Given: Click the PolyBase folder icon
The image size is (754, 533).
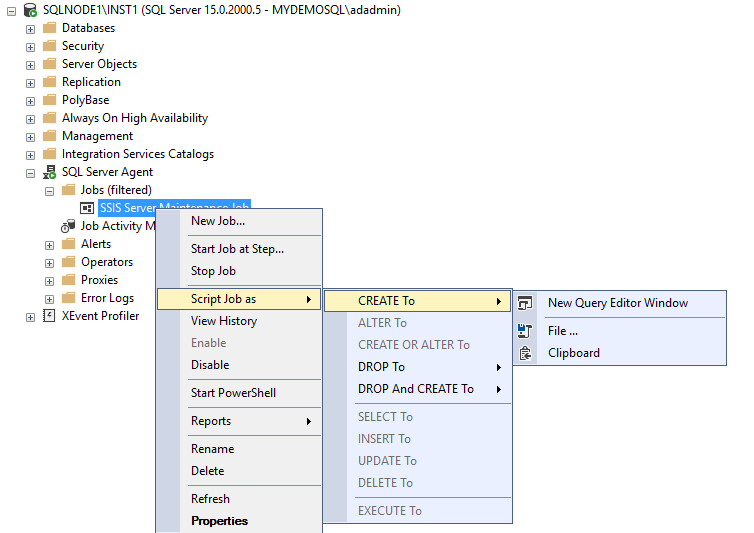Looking at the screenshot, I should (x=50, y=100).
